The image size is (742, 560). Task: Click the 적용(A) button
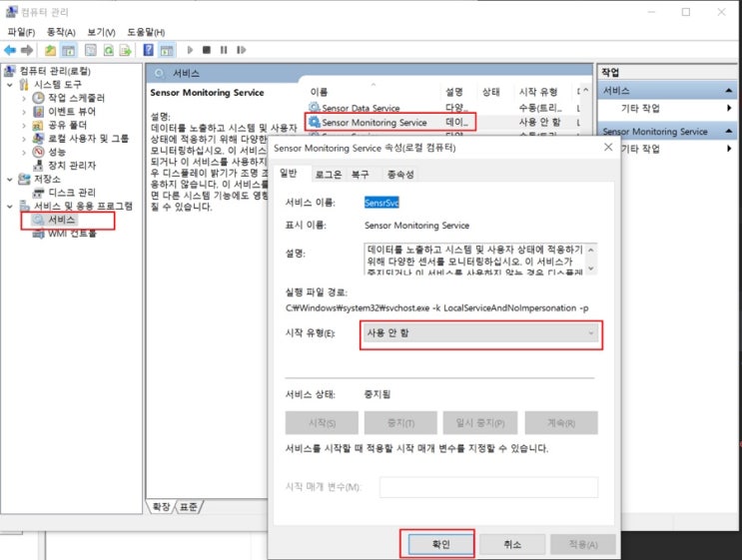pos(583,544)
